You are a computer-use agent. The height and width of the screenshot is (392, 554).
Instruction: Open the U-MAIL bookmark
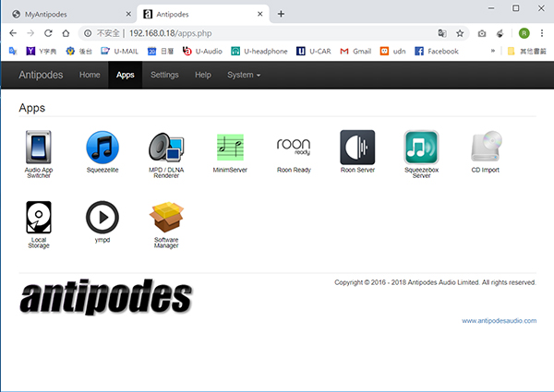point(119,51)
